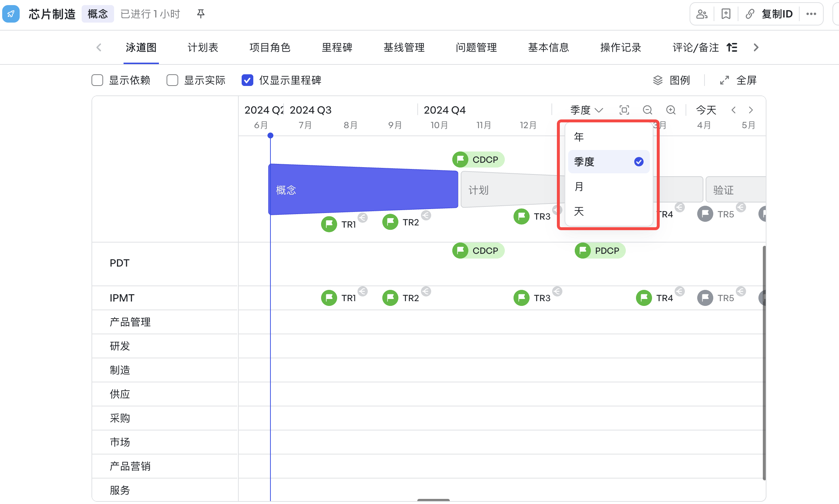Enable the 显示实际 checkbox

coord(172,80)
